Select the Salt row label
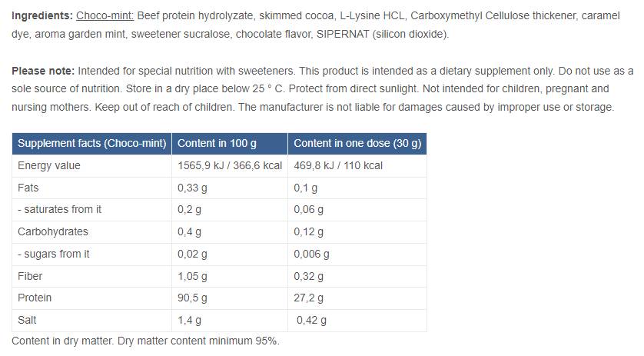The image size is (644, 356). 27,320
